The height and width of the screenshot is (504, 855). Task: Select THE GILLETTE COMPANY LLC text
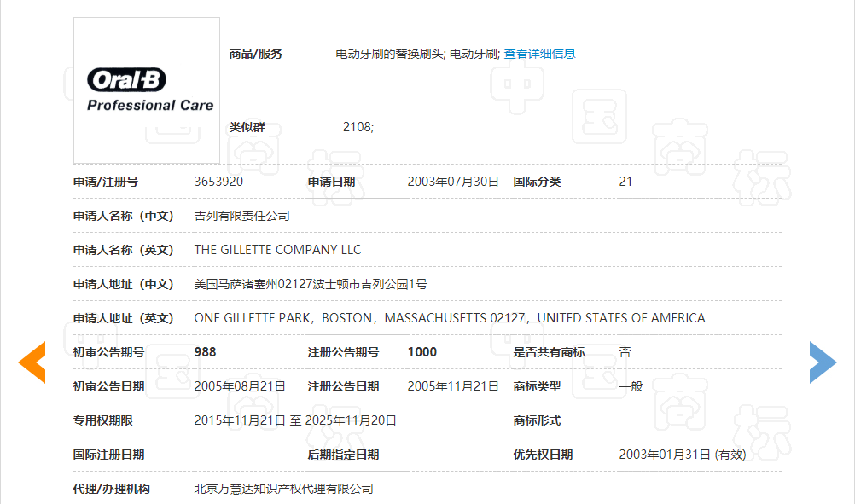pyautogui.click(x=277, y=250)
